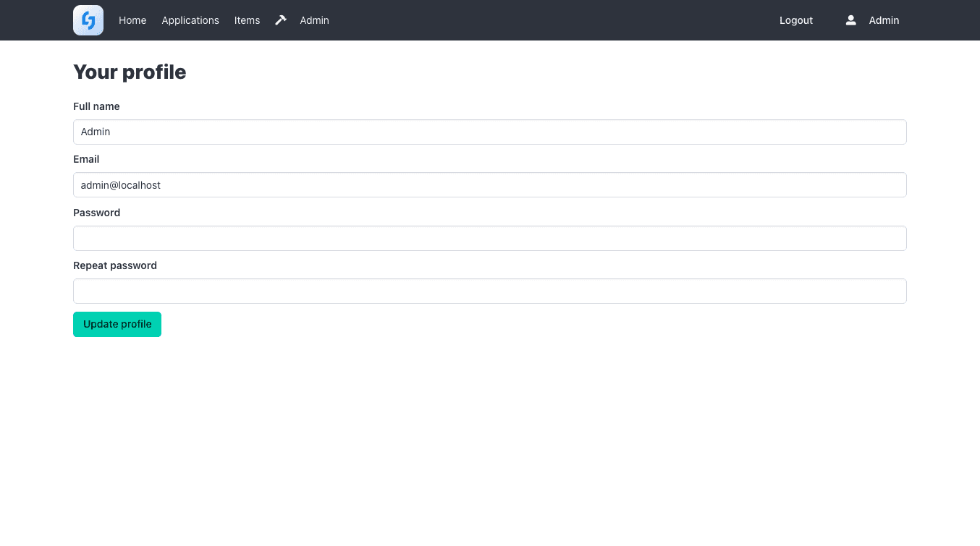Viewport: 980px width, 546px height.
Task: Select the Password input field
Action: coord(490,238)
